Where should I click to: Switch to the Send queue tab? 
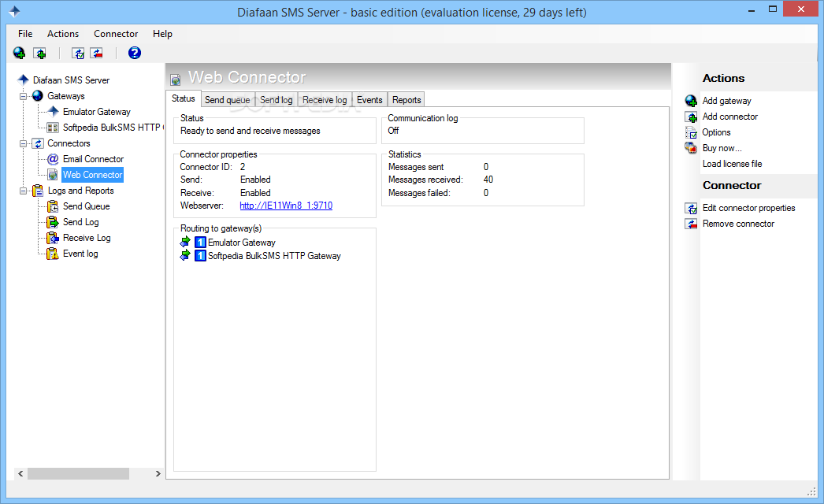pos(228,100)
